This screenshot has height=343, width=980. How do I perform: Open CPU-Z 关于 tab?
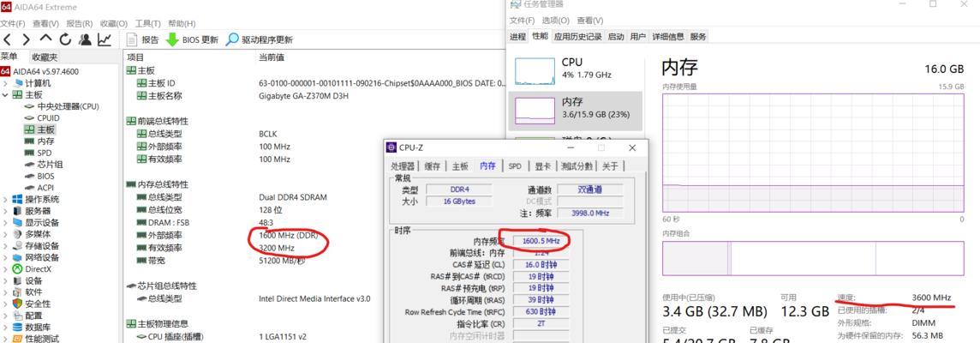(x=610, y=165)
